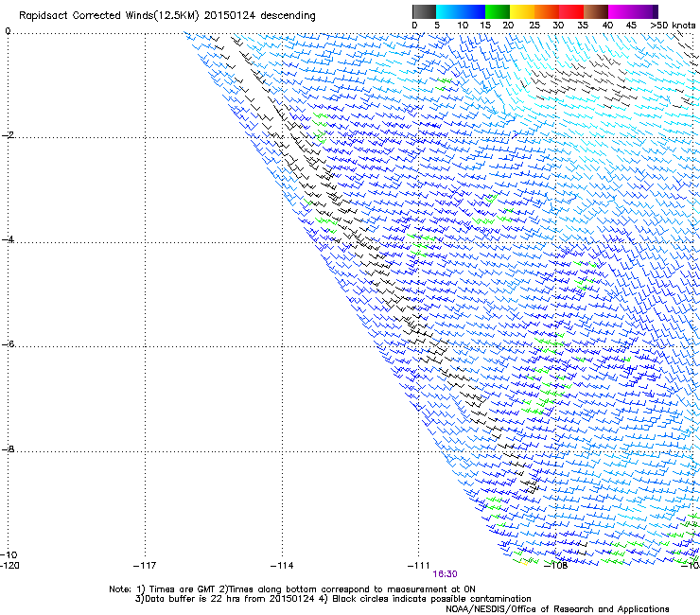Screen dimensions: 700x615
Task: Click the NOAA/NESDIS credit text
Action: [557, 609]
